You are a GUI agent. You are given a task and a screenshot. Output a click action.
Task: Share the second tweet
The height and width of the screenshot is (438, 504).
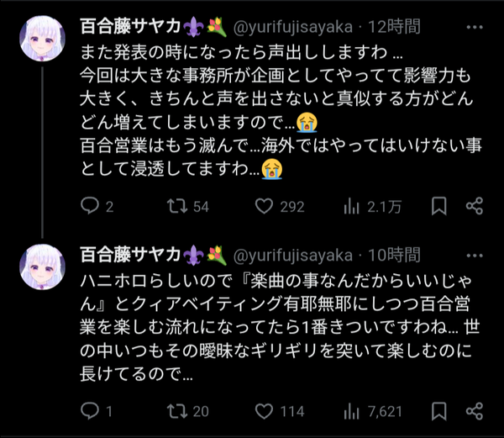[x=475, y=411]
